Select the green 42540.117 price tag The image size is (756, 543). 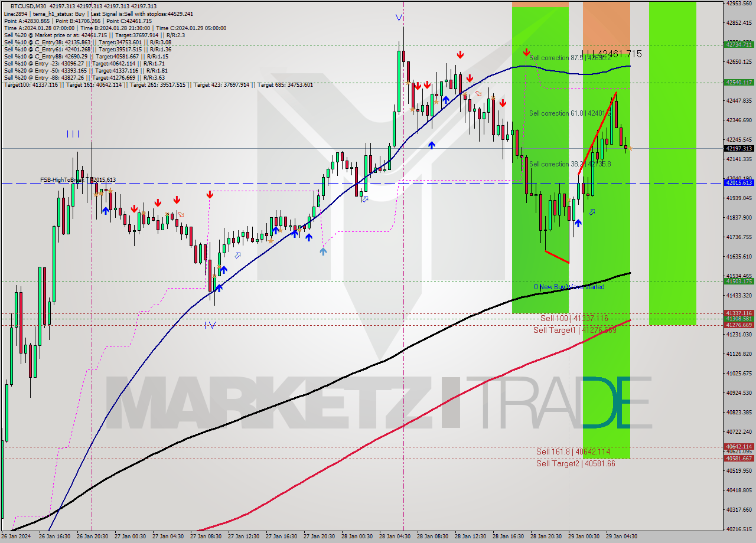[738, 82]
